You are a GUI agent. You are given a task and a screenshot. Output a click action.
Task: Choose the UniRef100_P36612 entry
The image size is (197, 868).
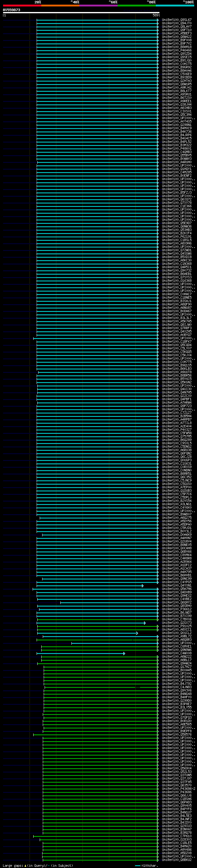click(177, 609)
